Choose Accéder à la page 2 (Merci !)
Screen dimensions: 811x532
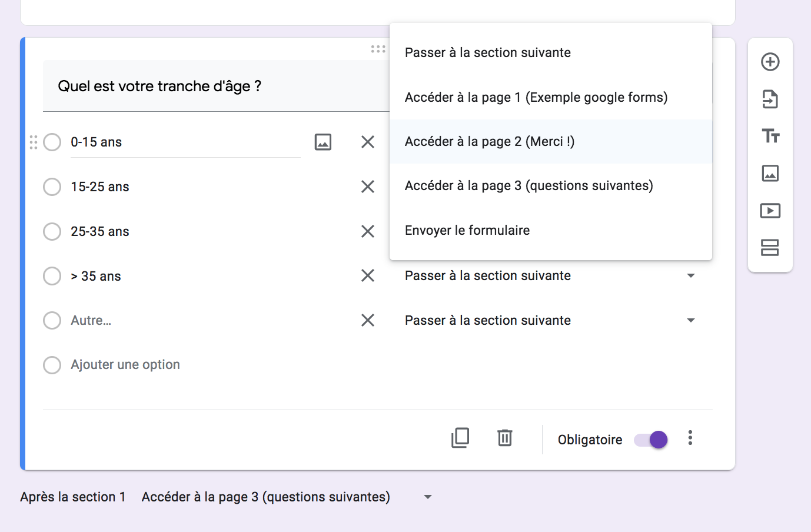[551, 141]
